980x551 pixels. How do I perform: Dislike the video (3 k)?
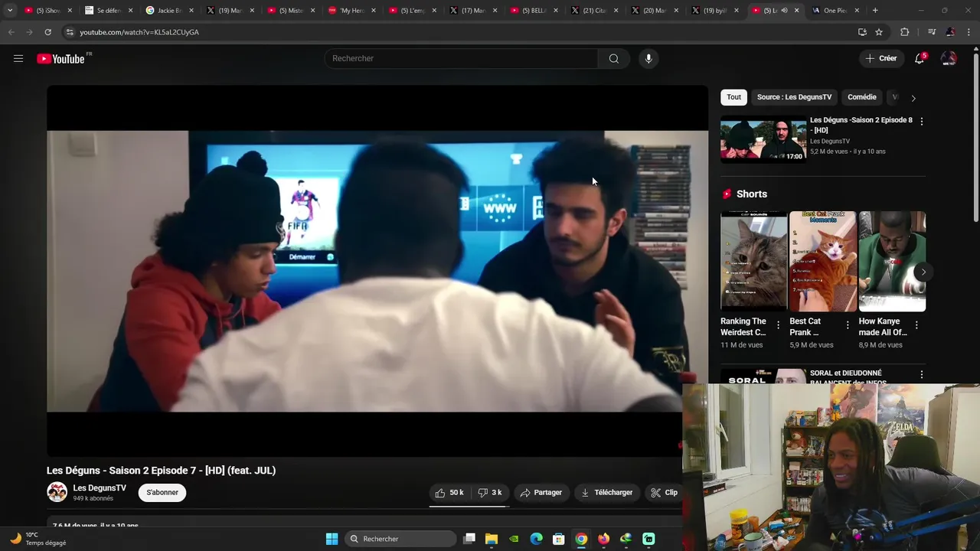(x=490, y=493)
